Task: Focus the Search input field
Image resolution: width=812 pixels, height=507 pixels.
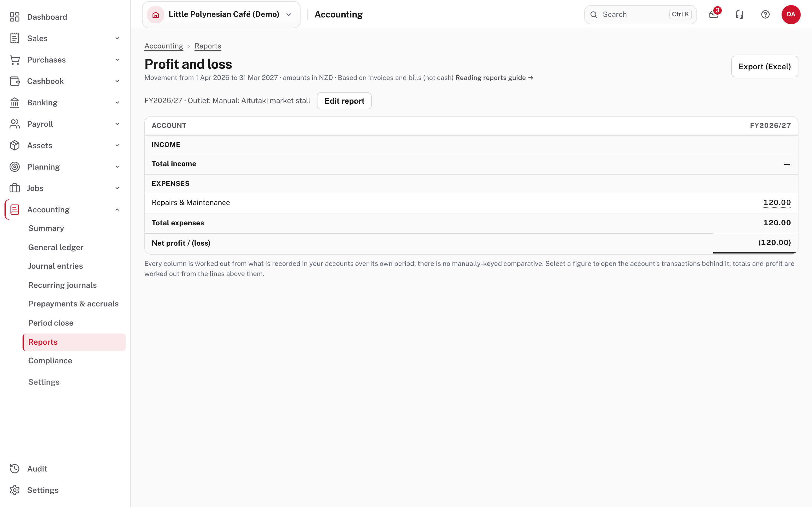Action: (x=640, y=14)
